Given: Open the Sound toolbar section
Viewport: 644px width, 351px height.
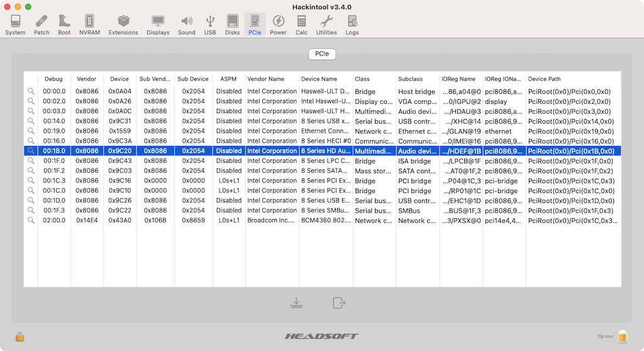Looking at the screenshot, I should click(x=186, y=25).
